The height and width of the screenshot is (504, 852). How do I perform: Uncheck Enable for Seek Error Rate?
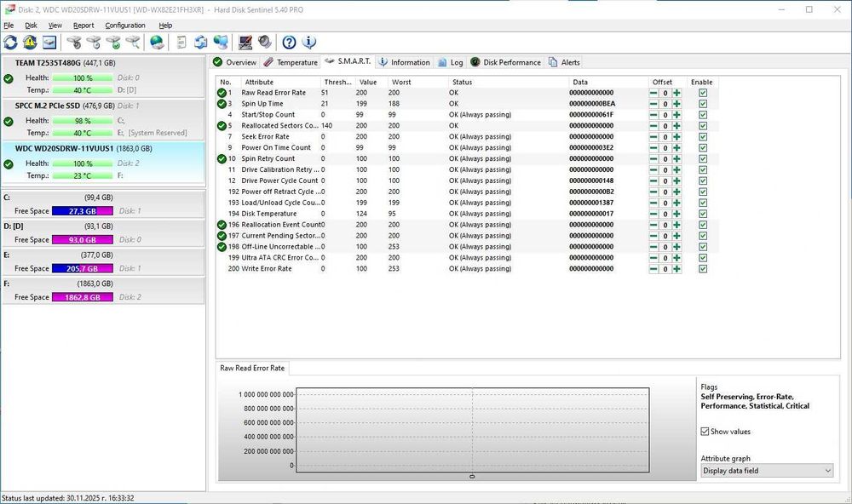pos(703,137)
